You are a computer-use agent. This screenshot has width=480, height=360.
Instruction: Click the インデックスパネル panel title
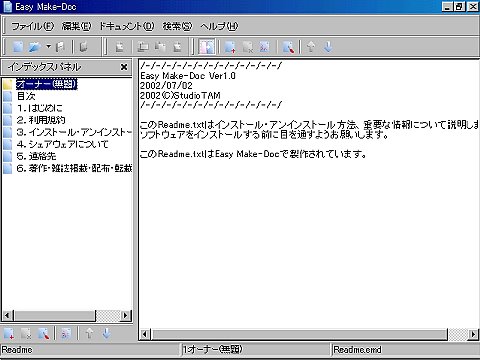44,67
